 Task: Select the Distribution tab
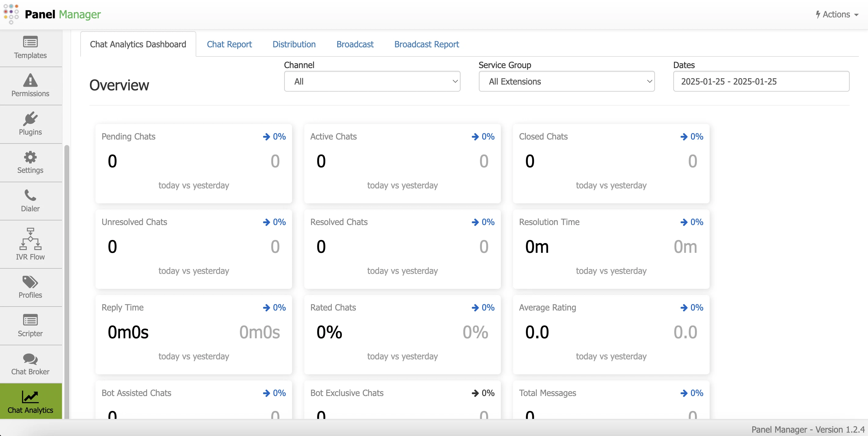294,44
